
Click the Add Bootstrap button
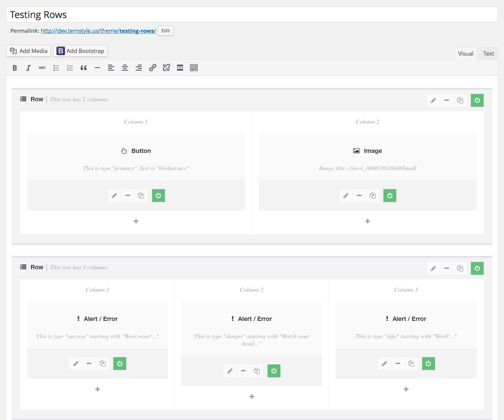tap(81, 51)
